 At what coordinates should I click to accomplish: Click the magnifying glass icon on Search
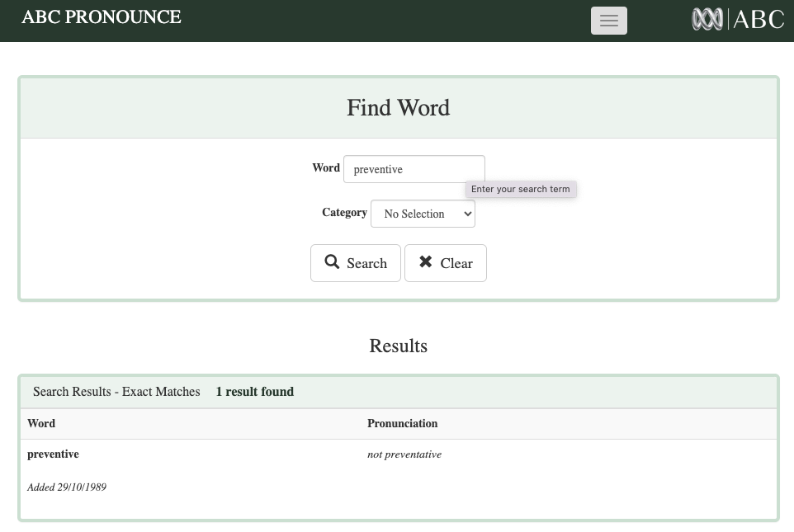[x=332, y=262]
